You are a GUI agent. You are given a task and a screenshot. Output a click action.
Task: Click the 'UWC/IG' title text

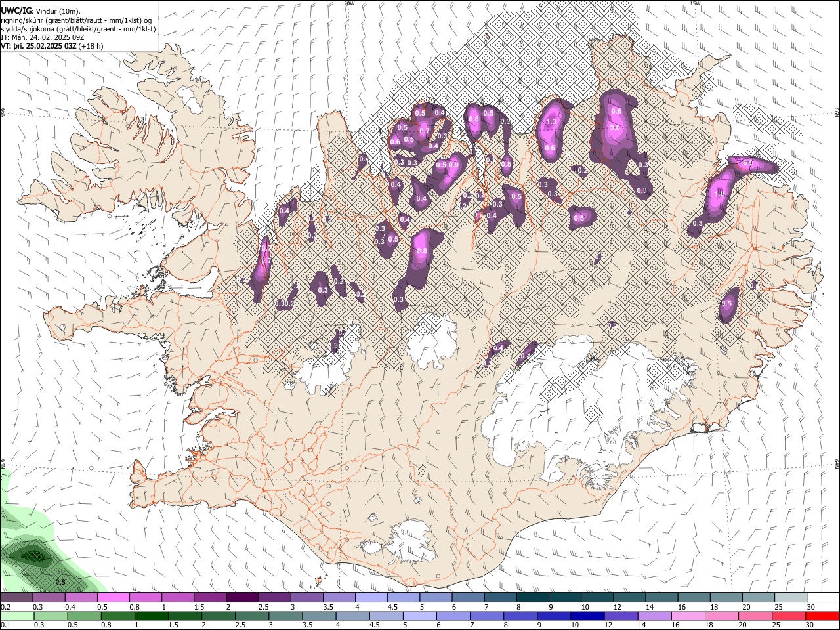point(15,10)
